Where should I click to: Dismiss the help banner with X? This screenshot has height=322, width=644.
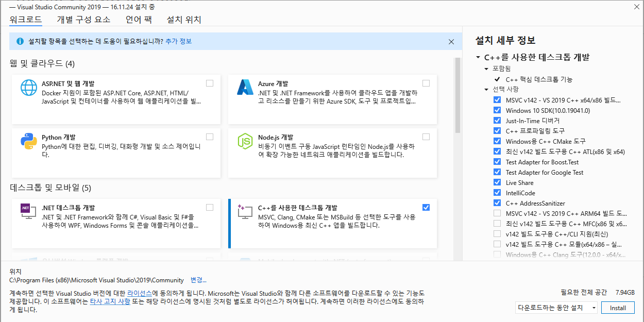click(451, 41)
